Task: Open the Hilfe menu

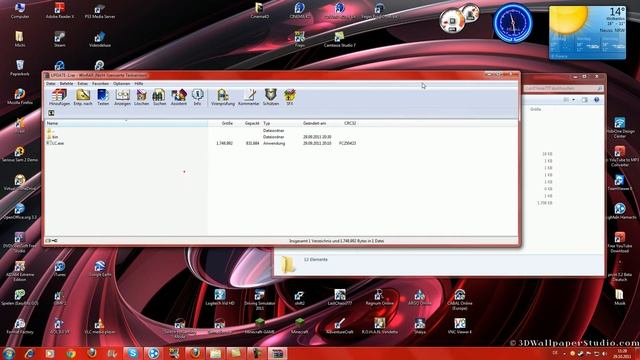Action: pos(139,84)
